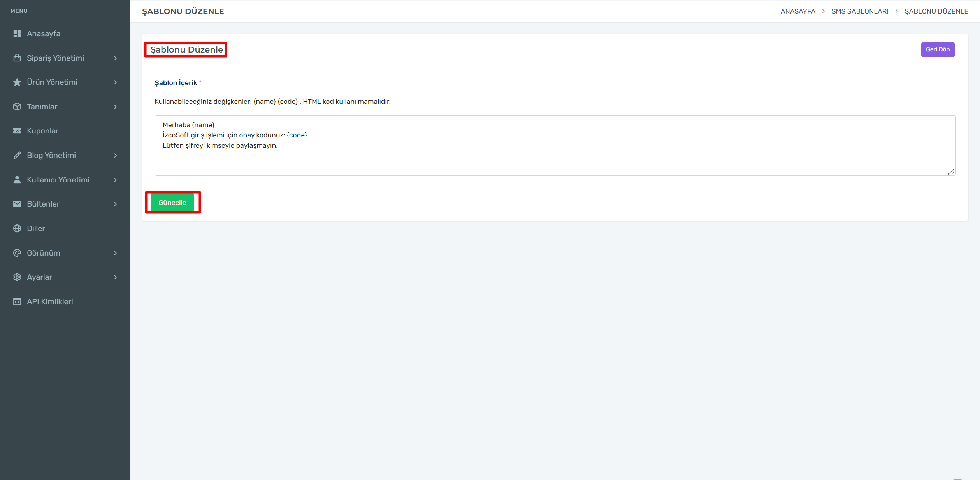This screenshot has width=980, height=480.
Task: Open the Diller menu item
Action: (x=36, y=228)
